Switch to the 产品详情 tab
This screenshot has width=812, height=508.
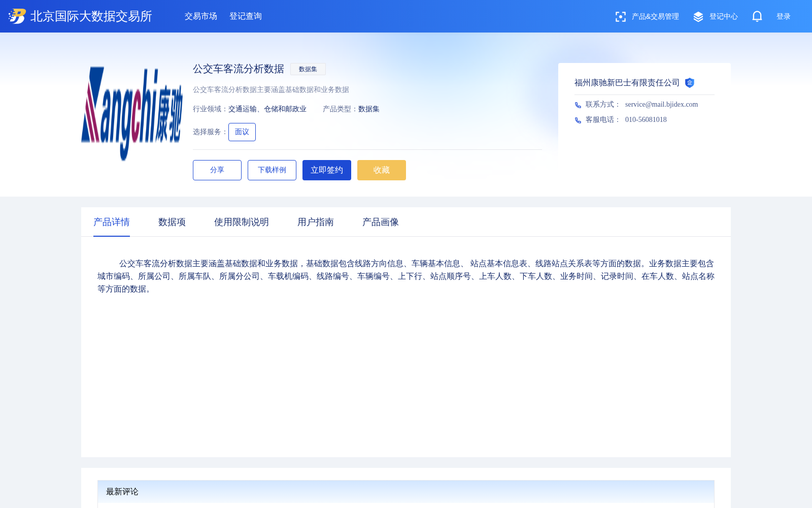click(x=112, y=222)
